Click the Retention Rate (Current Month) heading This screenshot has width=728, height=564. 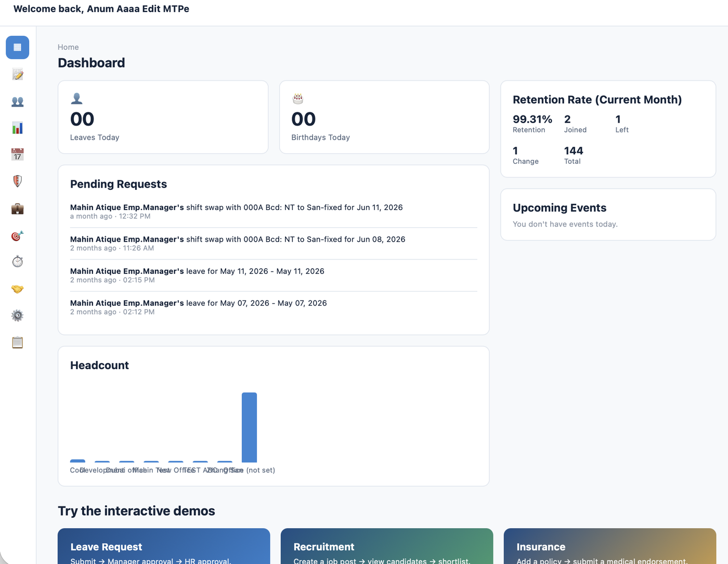(x=597, y=100)
